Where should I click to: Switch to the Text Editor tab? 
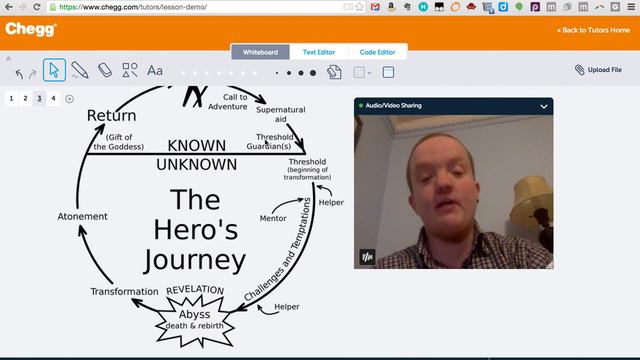tap(319, 52)
